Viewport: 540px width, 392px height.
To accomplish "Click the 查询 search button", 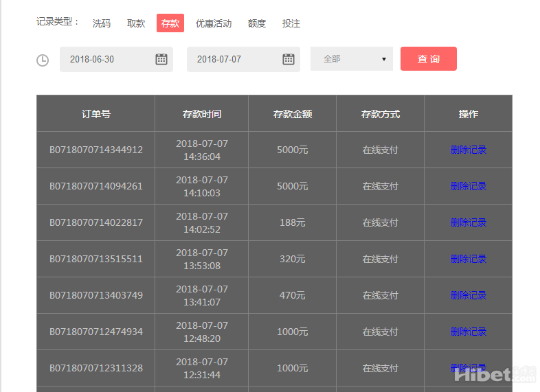I will 428,59.
